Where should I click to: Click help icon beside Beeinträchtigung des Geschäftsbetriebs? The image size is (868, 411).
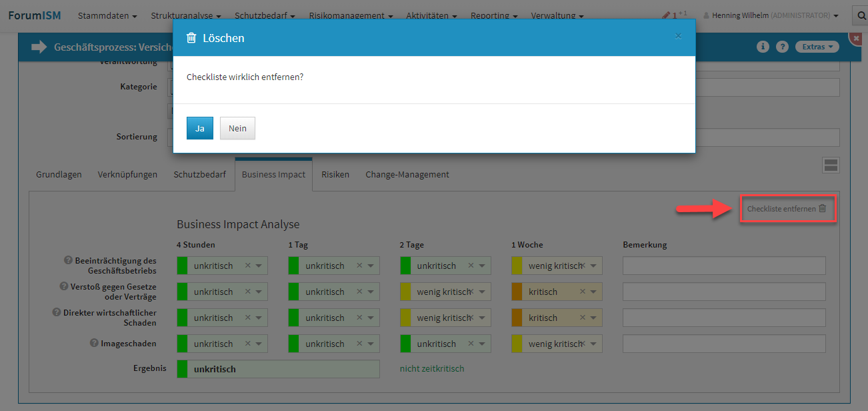[x=68, y=260]
